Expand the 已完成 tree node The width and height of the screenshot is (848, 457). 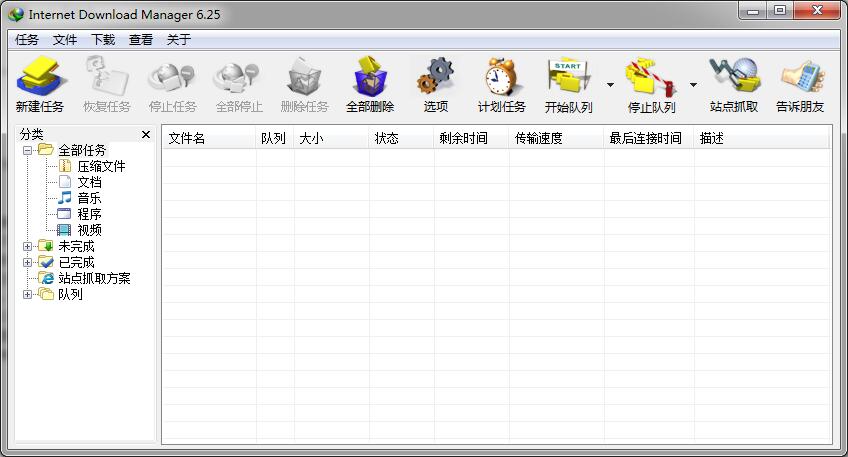(x=27, y=263)
